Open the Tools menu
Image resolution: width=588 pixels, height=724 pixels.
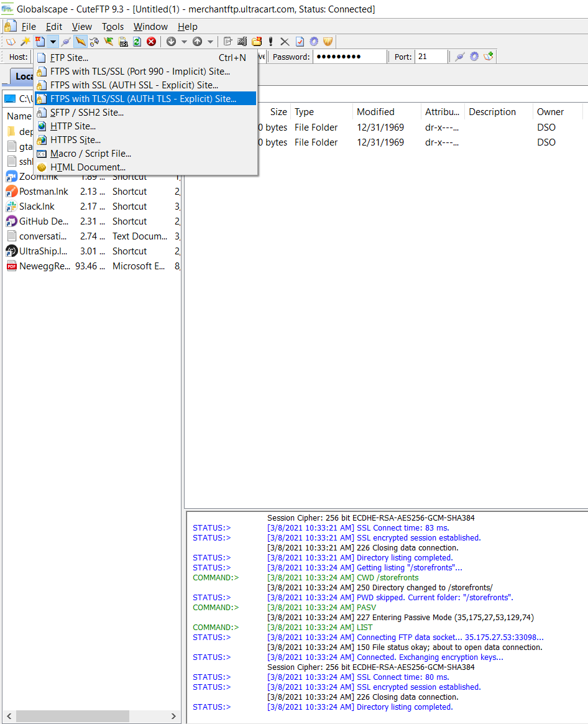[113, 27]
